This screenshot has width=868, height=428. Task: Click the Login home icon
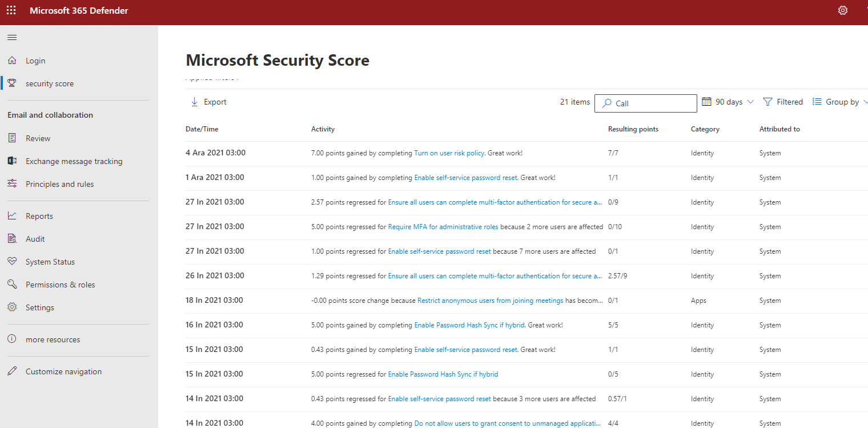(x=12, y=61)
